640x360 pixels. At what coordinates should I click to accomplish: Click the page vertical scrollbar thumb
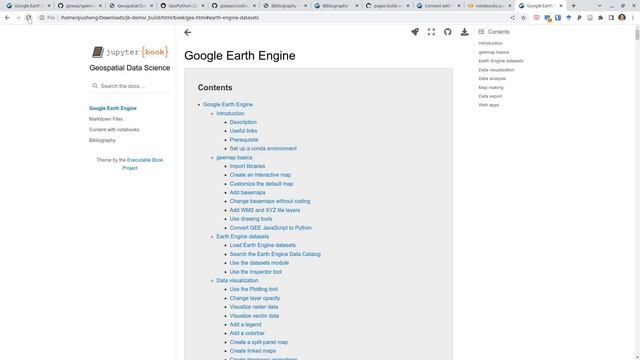tap(637, 33)
